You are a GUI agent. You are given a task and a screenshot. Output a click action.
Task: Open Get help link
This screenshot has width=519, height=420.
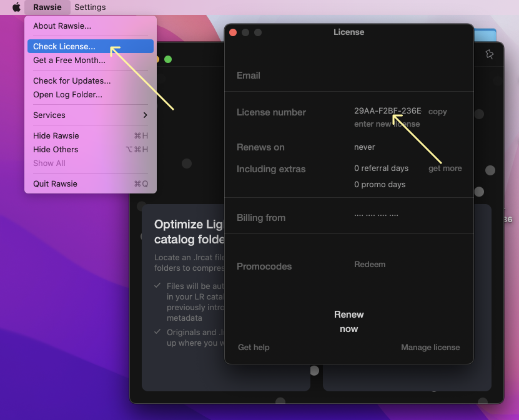[254, 347]
